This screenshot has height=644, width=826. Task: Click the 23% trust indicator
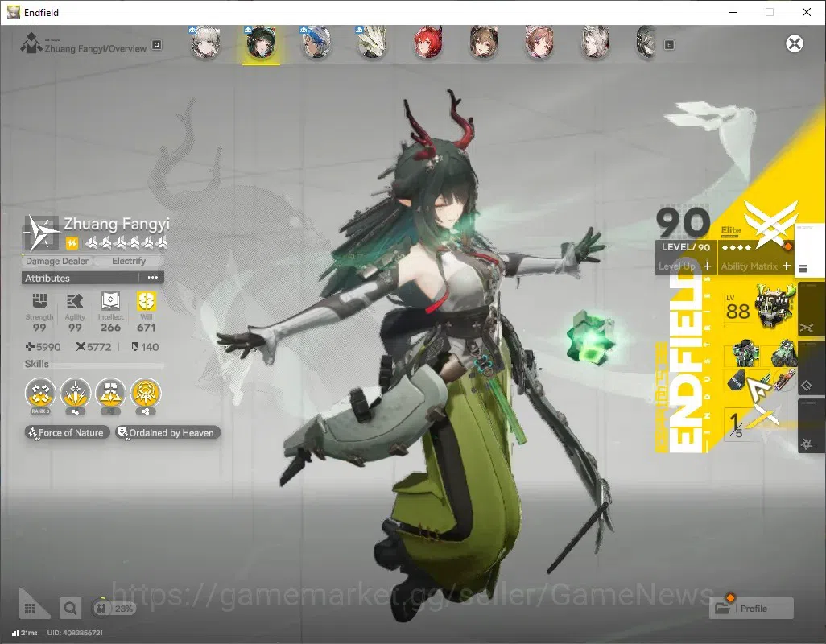pyautogui.click(x=114, y=609)
